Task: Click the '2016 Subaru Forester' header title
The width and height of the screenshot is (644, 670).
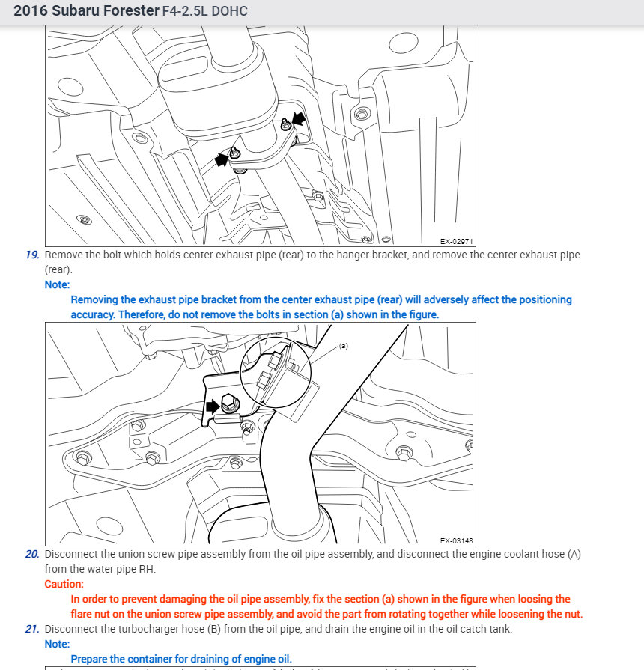Action: point(86,10)
